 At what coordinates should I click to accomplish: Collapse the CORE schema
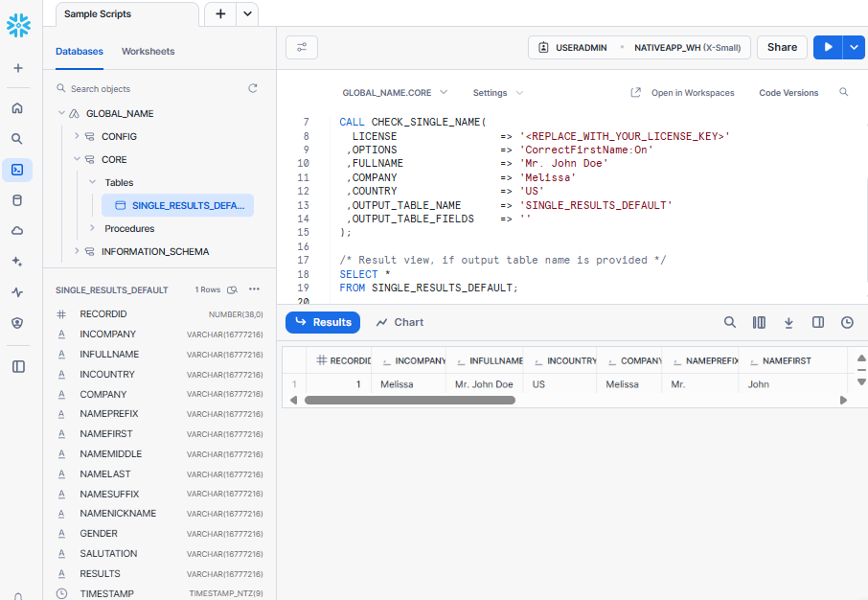pos(77,159)
